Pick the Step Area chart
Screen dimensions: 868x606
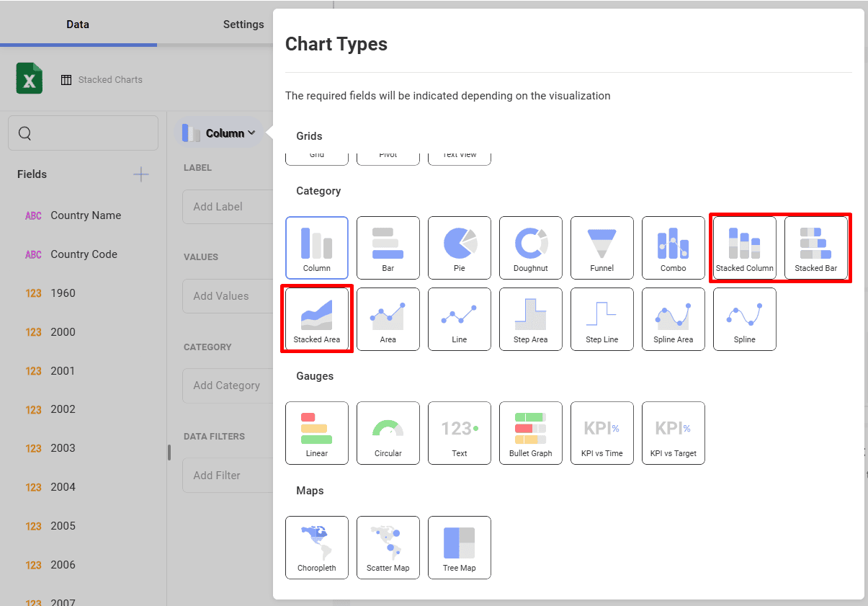(x=531, y=319)
